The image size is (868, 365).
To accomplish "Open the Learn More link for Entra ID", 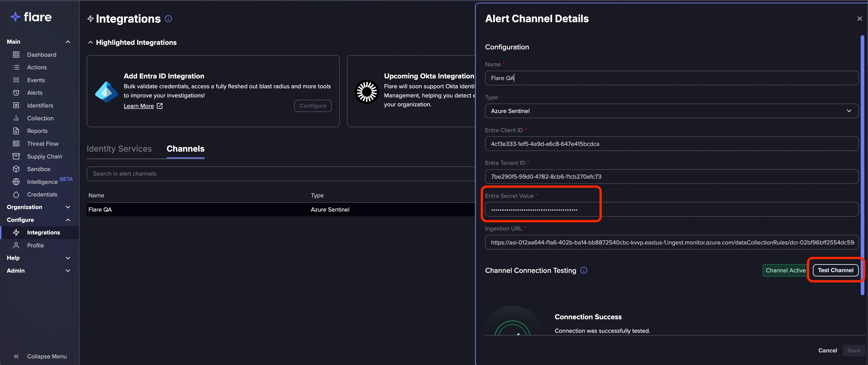I will 143,106.
